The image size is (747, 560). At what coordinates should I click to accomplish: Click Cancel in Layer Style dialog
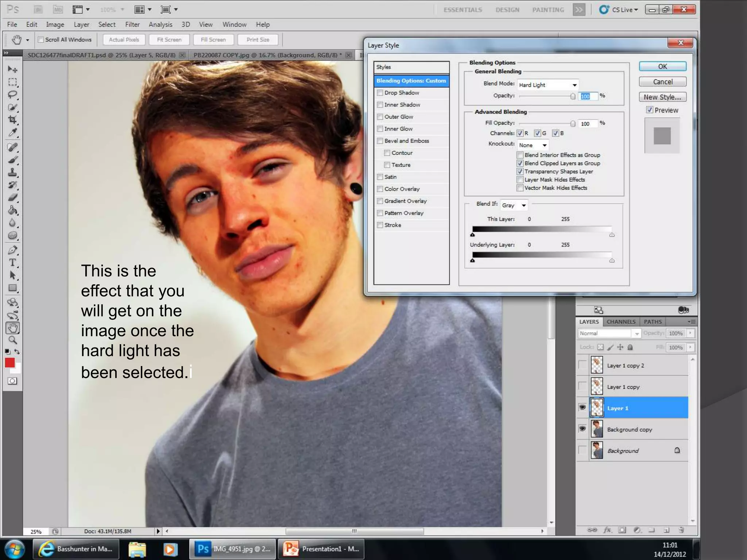tap(663, 82)
